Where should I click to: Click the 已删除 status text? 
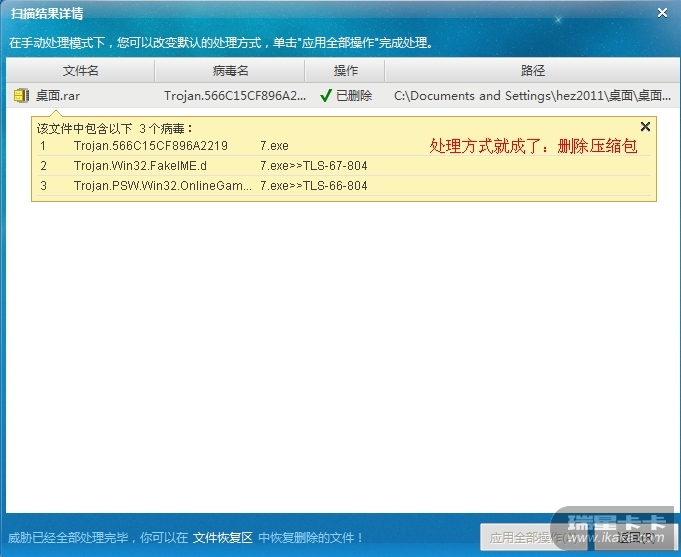coord(354,96)
